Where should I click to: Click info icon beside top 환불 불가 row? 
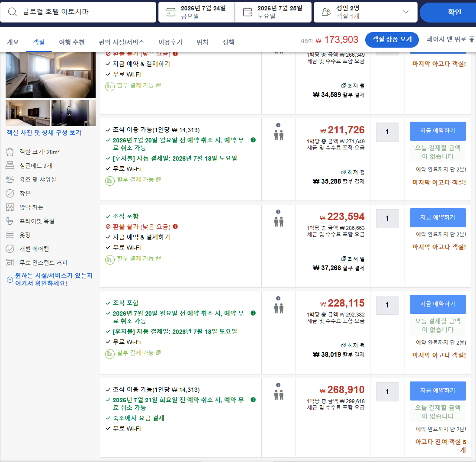pos(175,54)
